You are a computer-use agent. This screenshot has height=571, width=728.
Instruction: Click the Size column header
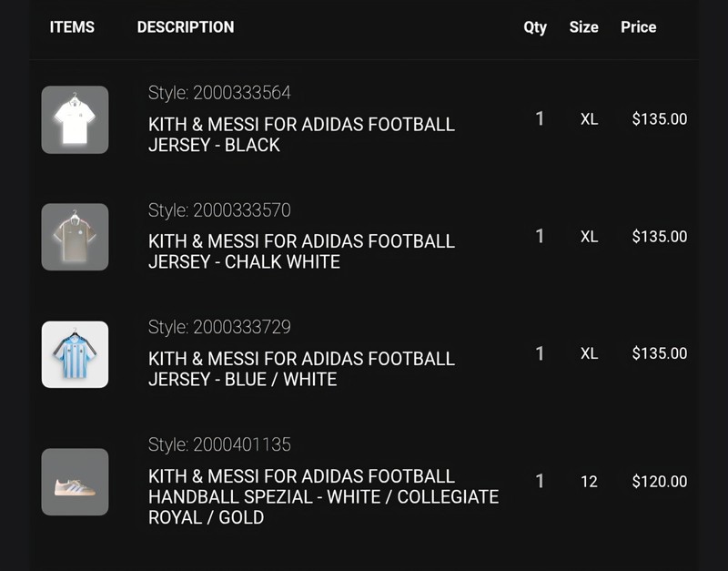[583, 27]
